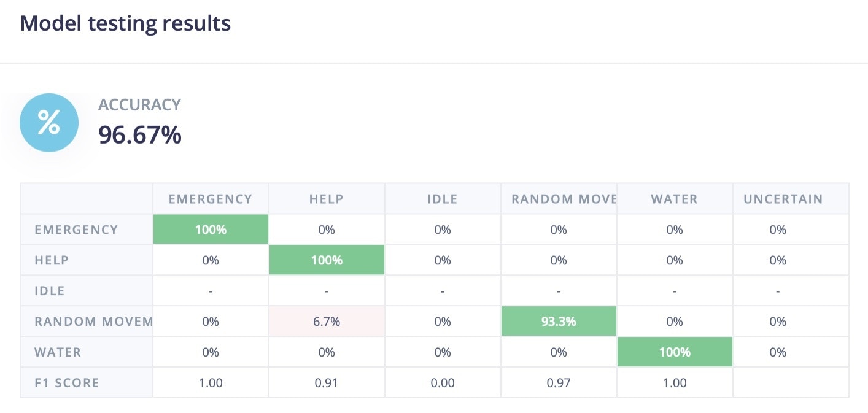The height and width of the screenshot is (413, 868).
Task: Select the 0.00 F1 score for IDLE
Action: click(443, 383)
